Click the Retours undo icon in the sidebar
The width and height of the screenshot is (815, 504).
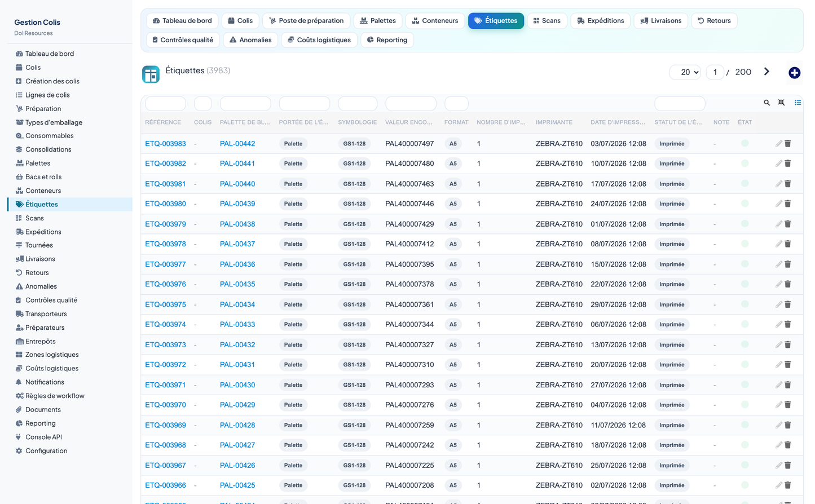[19, 273]
